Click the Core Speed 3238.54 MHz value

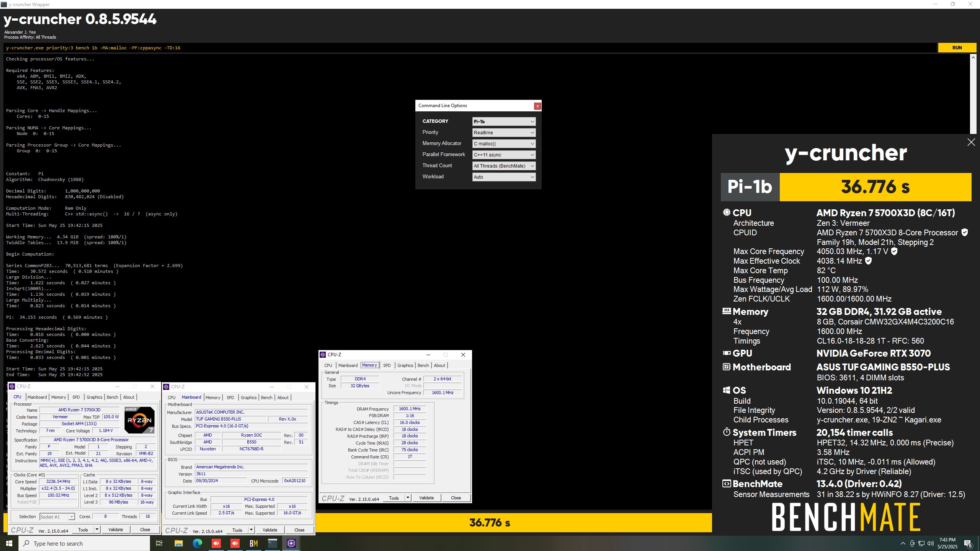pyautogui.click(x=58, y=481)
